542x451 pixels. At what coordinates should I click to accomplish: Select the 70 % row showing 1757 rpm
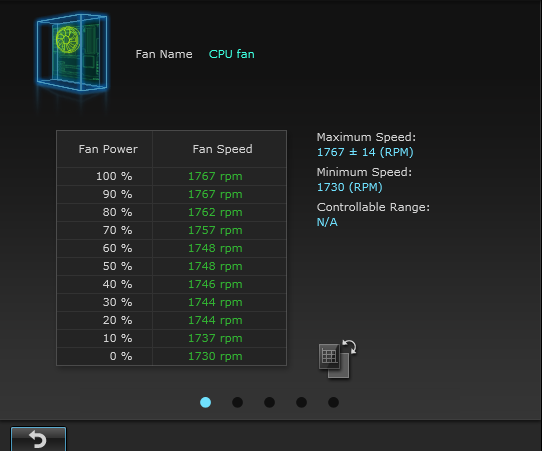coord(171,231)
